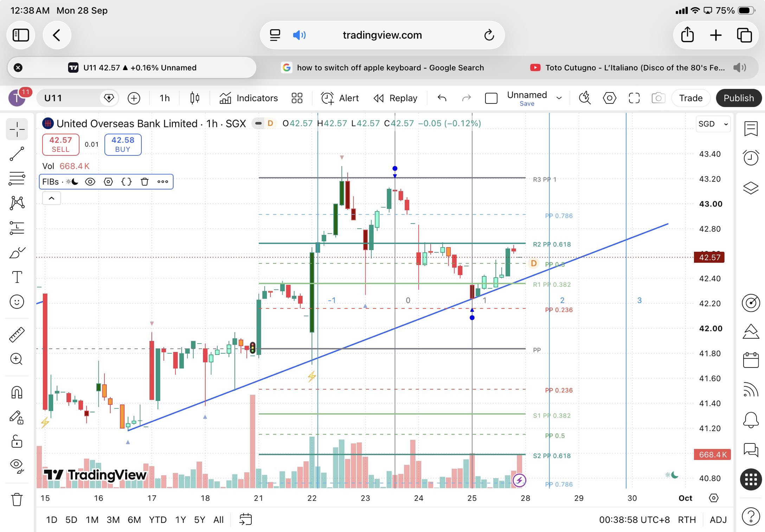Image resolution: width=765 pixels, height=532 pixels.
Task: Select the XABCD pattern tool
Action: tap(17, 203)
